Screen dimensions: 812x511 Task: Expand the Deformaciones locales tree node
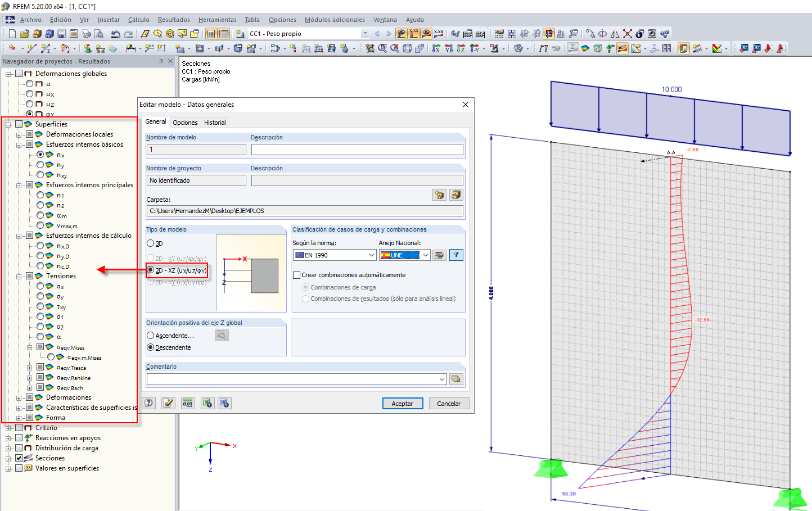19,134
